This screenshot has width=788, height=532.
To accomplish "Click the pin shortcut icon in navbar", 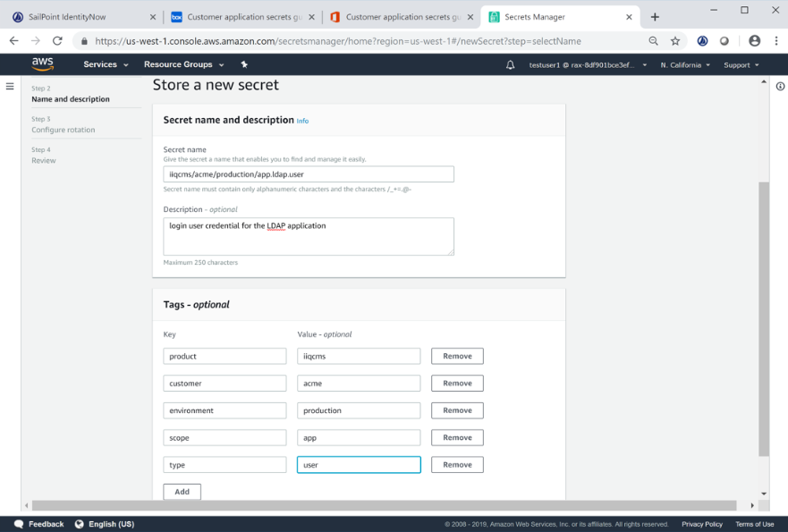I will 244,65.
